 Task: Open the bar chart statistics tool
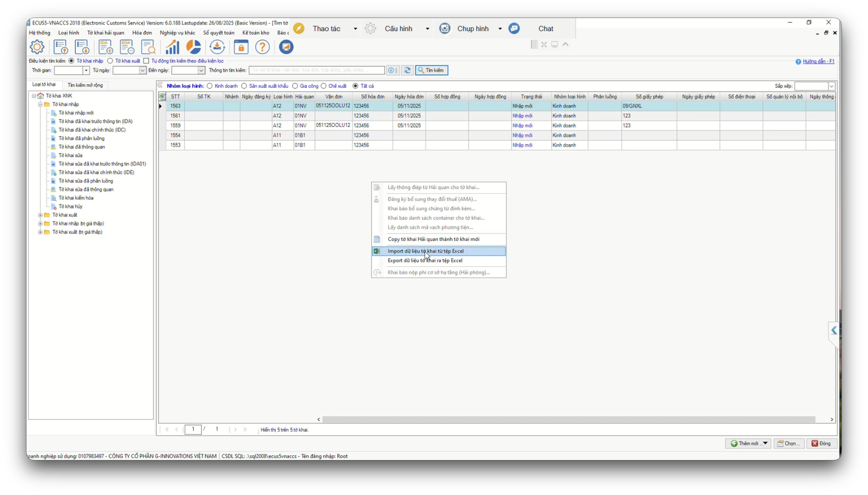[x=172, y=47]
